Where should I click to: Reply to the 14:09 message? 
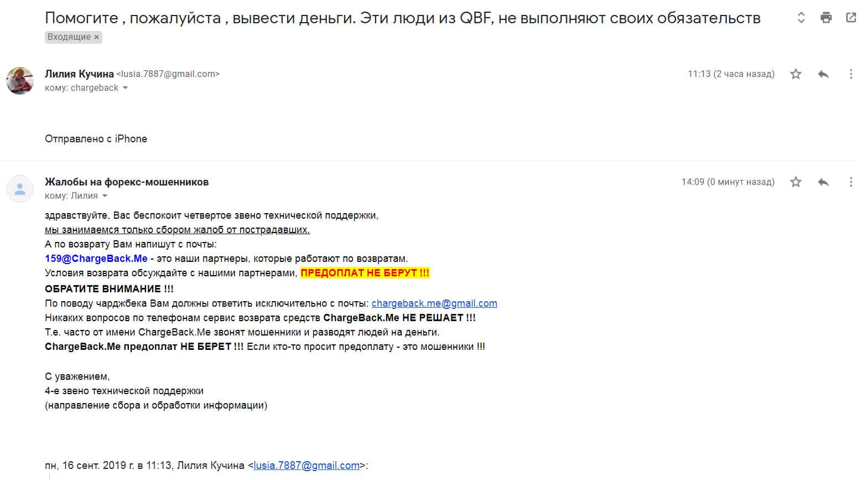point(823,182)
